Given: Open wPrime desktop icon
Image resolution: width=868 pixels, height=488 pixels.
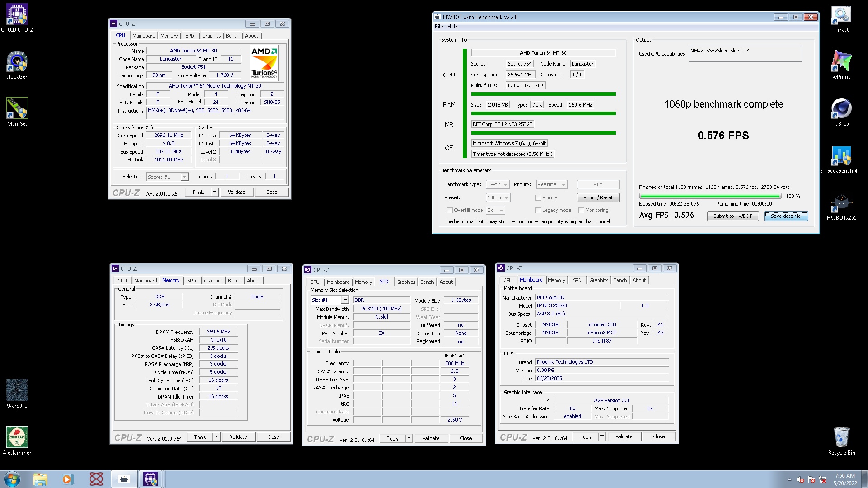Looking at the screenshot, I should point(841,65).
